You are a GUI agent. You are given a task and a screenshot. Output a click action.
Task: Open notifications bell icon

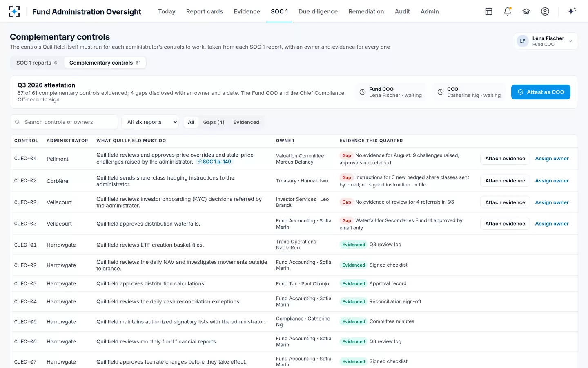[508, 11]
